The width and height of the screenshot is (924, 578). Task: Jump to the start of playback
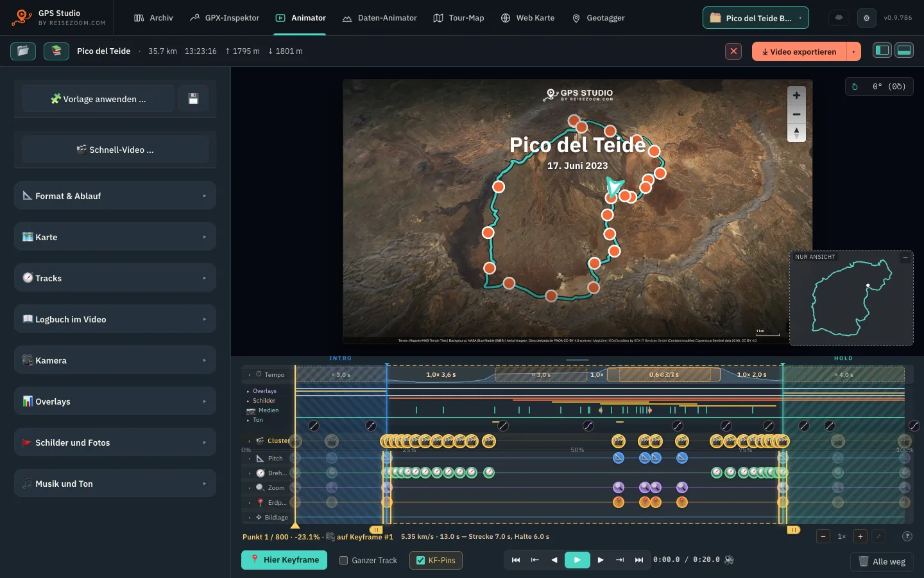pos(516,560)
